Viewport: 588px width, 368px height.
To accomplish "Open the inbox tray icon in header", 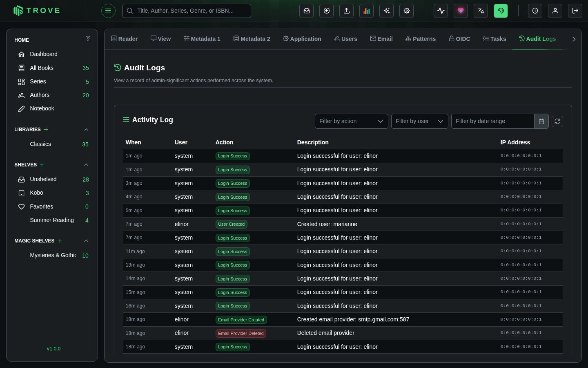I will click(307, 11).
